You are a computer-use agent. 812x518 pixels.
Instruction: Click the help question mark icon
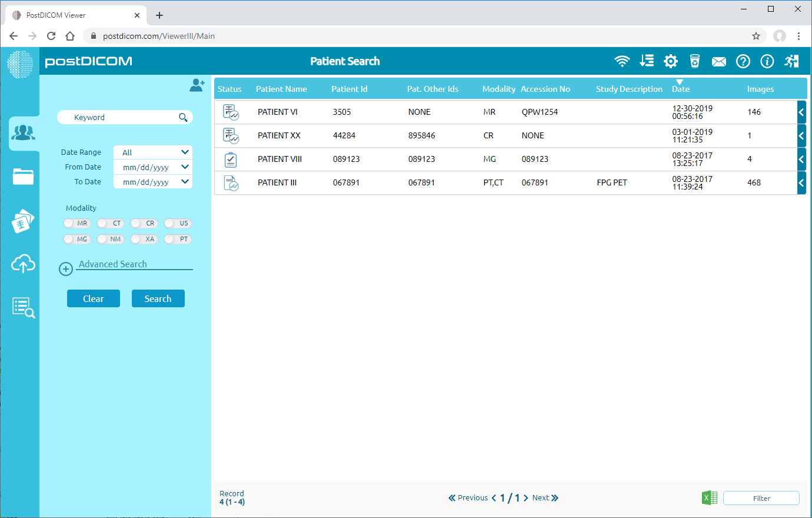743,61
